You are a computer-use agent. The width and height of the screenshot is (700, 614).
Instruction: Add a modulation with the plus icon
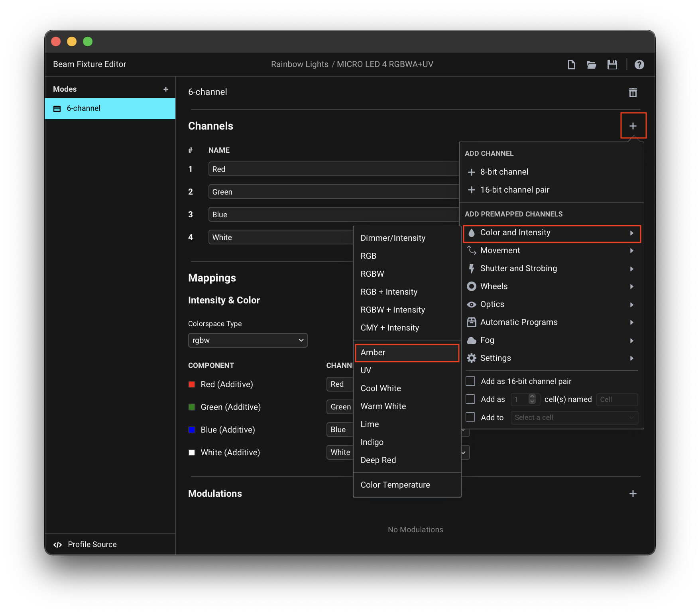coord(633,494)
